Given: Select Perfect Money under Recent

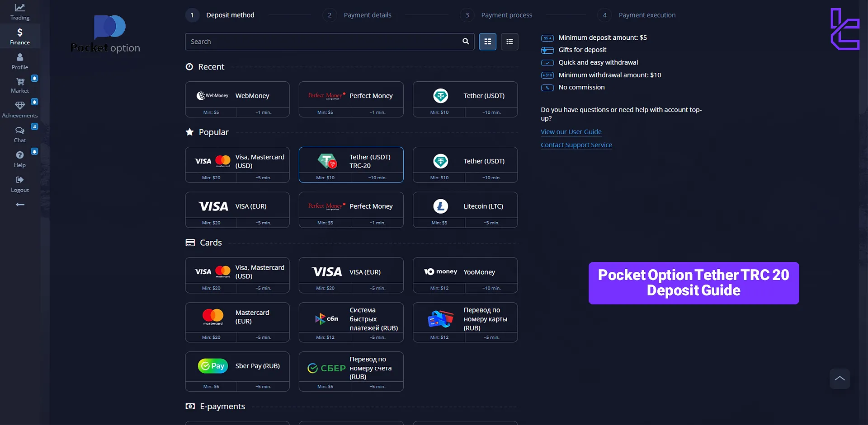Looking at the screenshot, I should pyautogui.click(x=351, y=99).
